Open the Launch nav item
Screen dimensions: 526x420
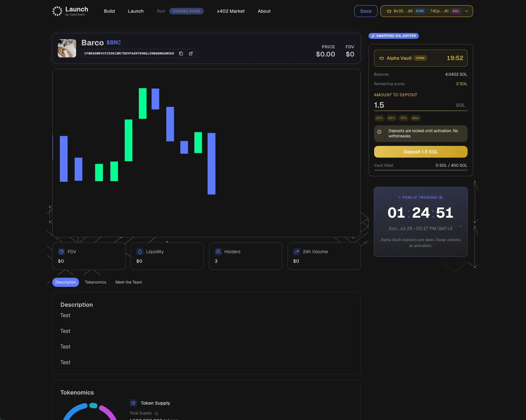136,11
